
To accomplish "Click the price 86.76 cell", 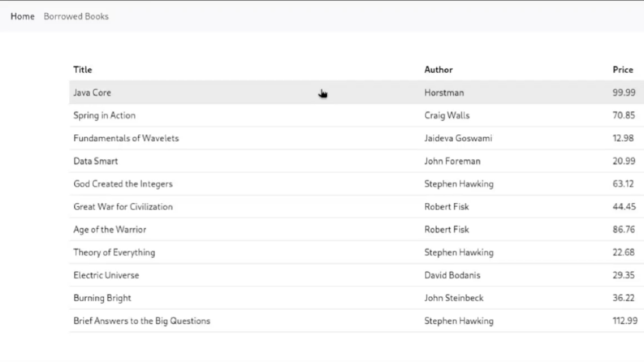I will pyautogui.click(x=624, y=230).
